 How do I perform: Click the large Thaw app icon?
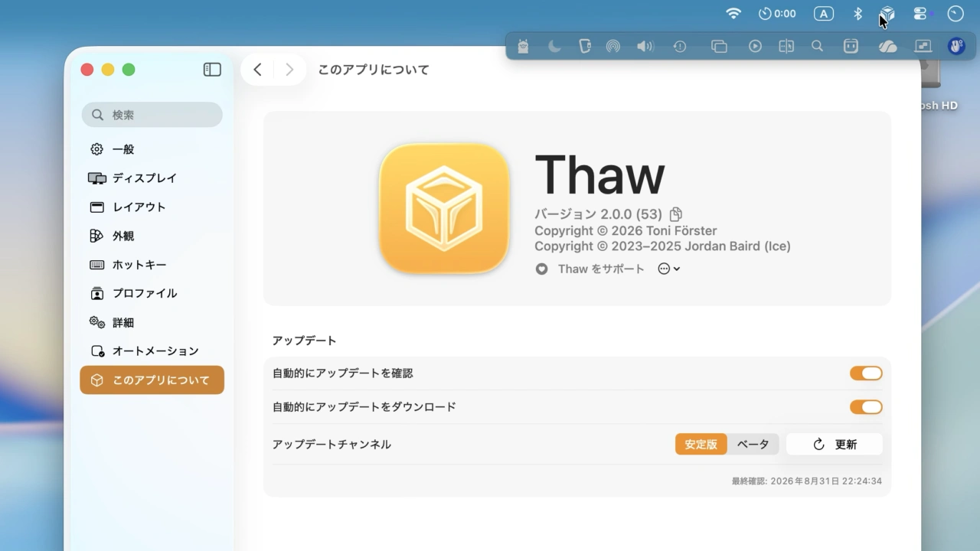point(444,208)
